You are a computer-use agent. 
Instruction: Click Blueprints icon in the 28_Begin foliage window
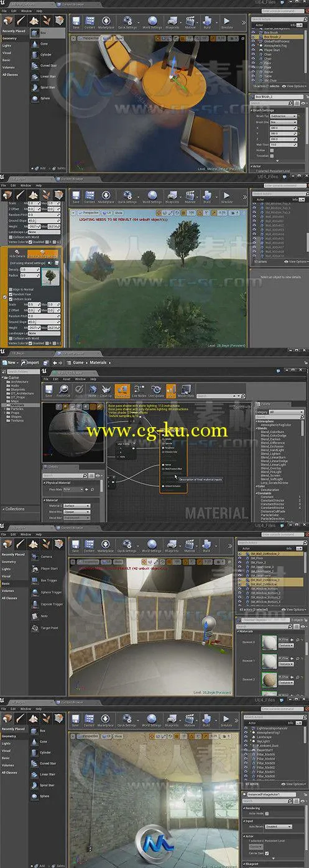coord(172,196)
